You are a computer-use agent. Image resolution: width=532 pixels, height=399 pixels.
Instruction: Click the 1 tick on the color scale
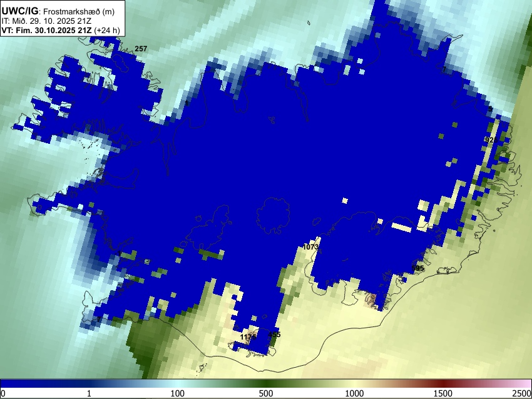89,393
